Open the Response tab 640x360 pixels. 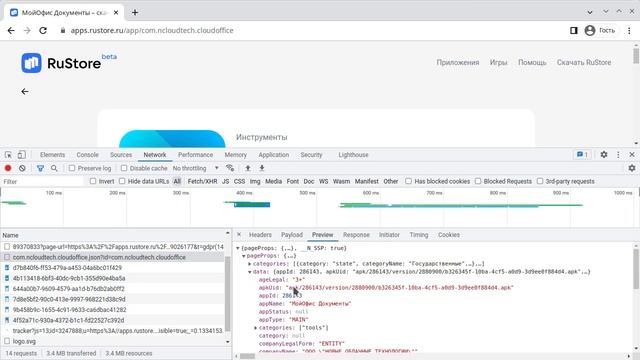(356, 235)
